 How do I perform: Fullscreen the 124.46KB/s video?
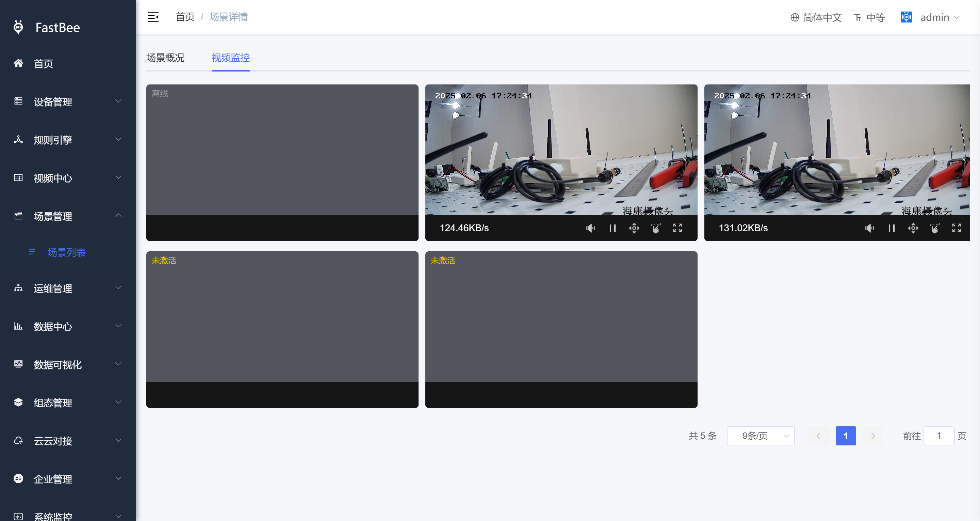tap(677, 228)
